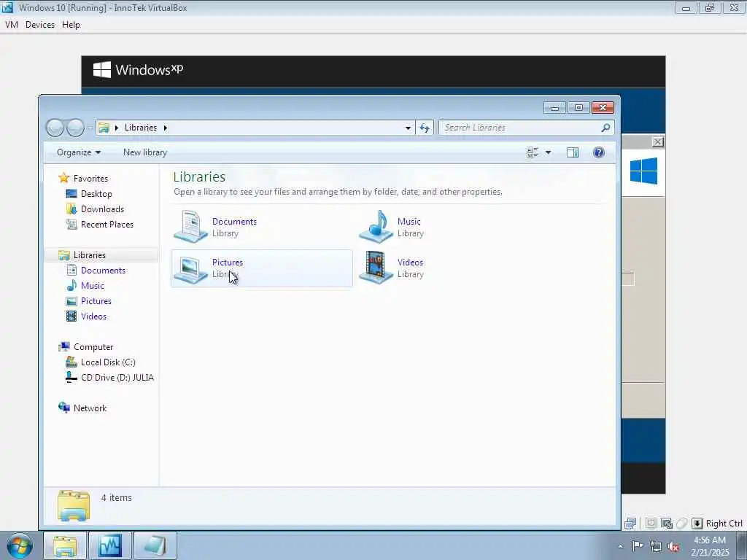Open Videos under Libraries in sidebar
This screenshot has width=747, height=560.
(93, 316)
